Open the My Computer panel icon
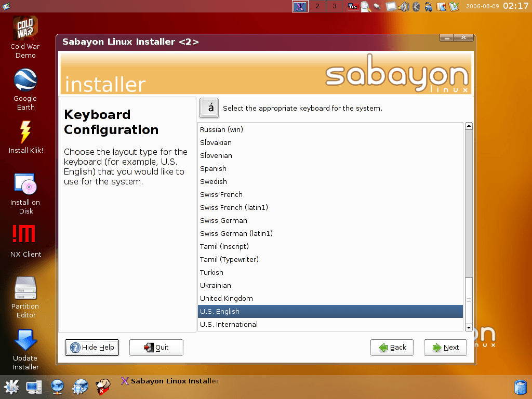 (34, 387)
